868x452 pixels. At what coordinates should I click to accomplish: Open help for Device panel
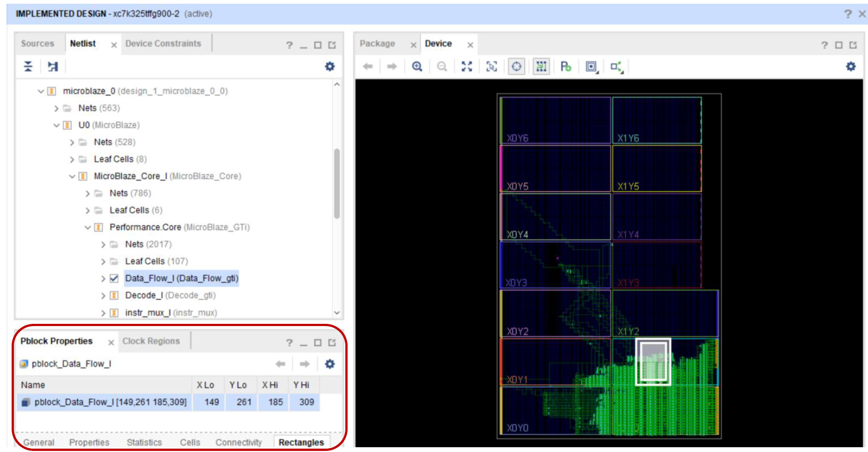824,45
